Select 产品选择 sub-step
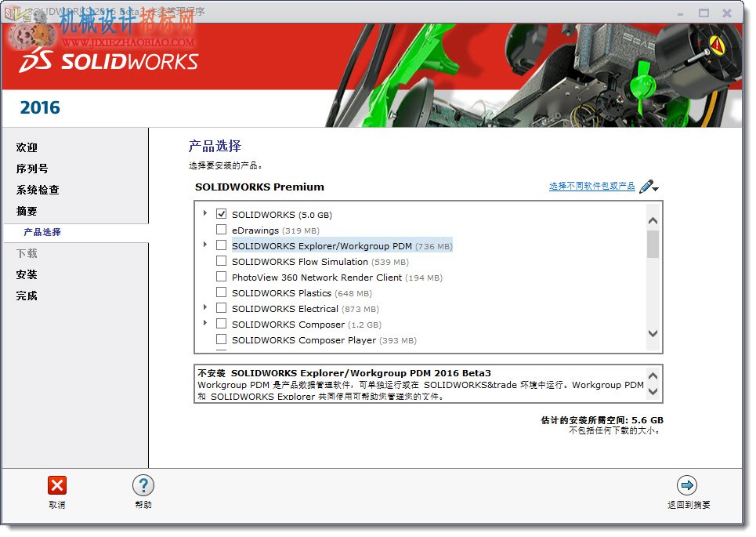 (42, 232)
